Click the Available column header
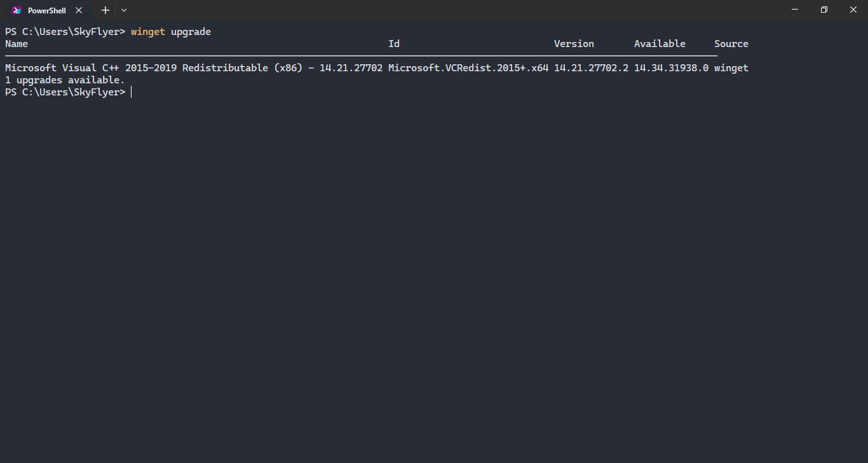The width and height of the screenshot is (868, 463). tap(660, 43)
